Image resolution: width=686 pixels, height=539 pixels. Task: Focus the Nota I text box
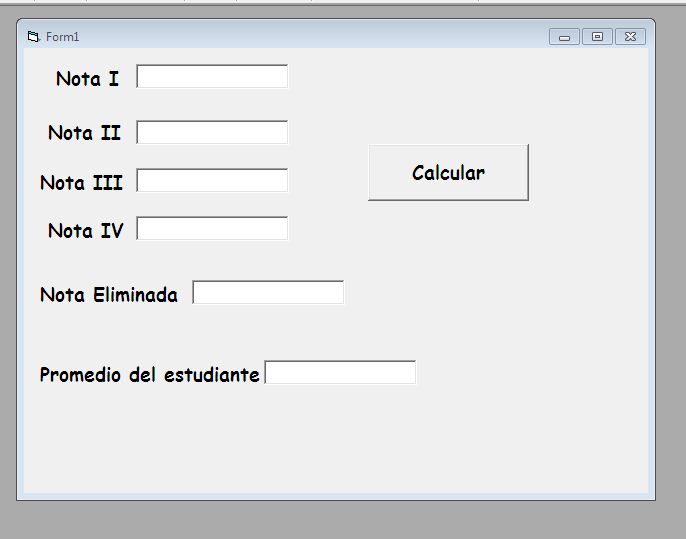tap(212, 77)
